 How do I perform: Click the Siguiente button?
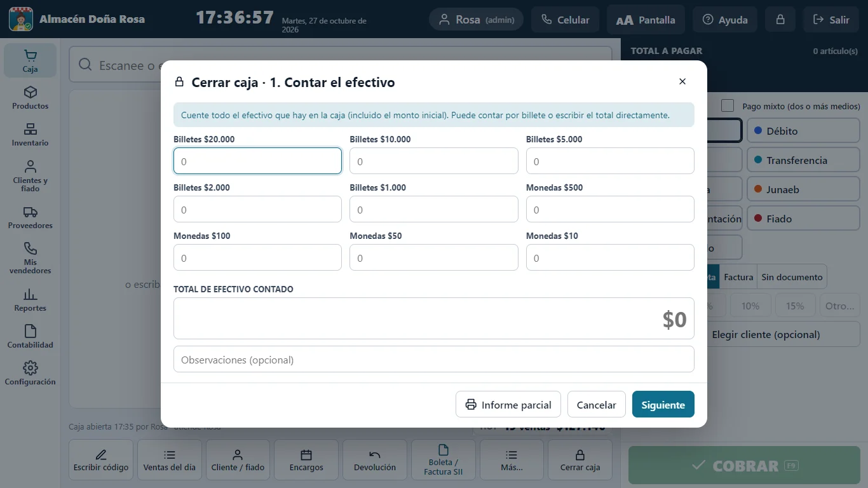tap(663, 405)
